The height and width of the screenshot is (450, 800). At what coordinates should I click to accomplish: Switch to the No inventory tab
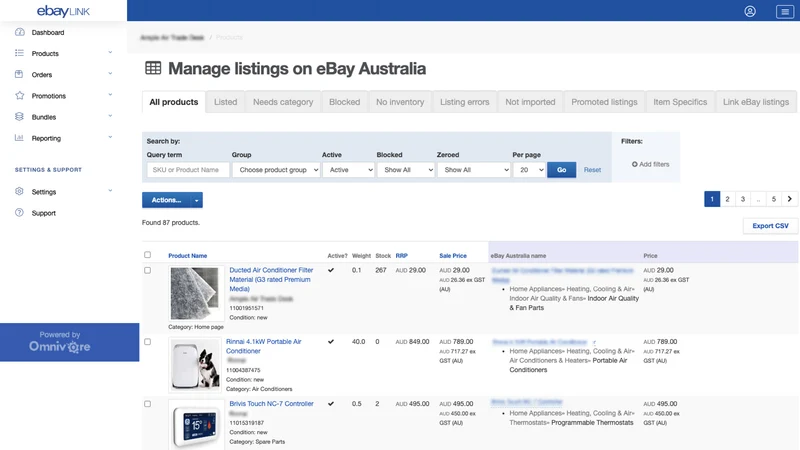400,102
